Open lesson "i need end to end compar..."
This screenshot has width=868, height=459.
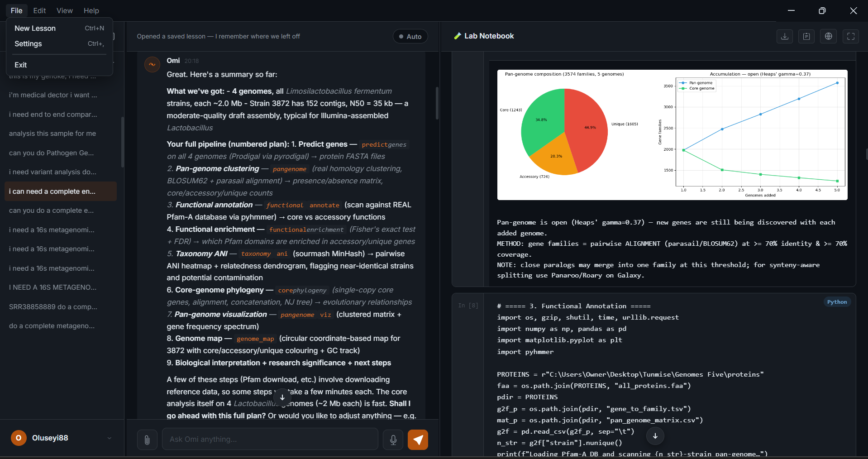61,115
